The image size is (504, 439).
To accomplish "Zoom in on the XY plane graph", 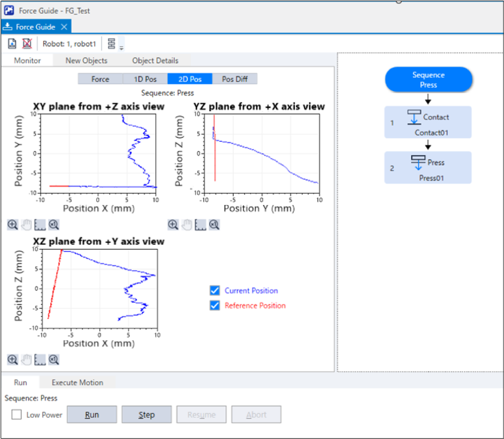I will pos(12,225).
